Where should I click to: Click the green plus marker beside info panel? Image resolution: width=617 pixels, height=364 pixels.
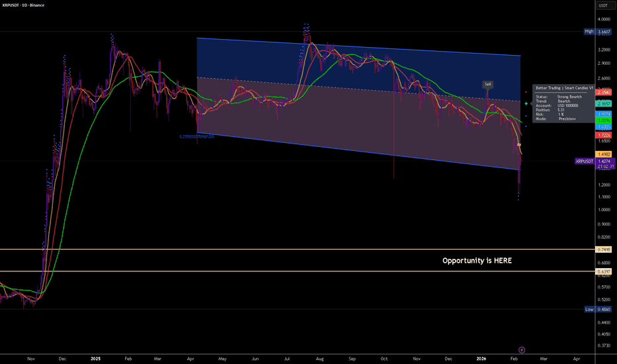click(526, 104)
